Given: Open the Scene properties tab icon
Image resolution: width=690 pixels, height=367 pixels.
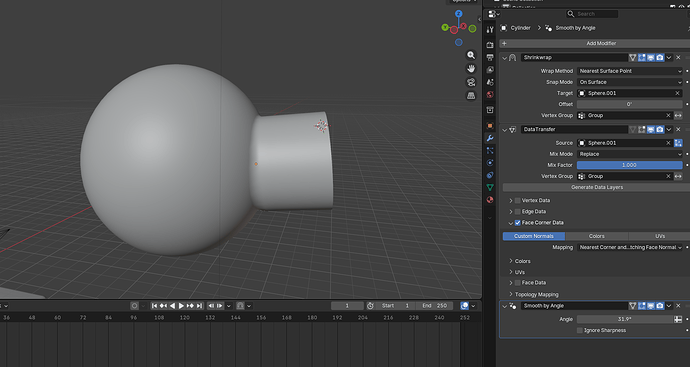Looking at the screenshot, I should (490, 82).
